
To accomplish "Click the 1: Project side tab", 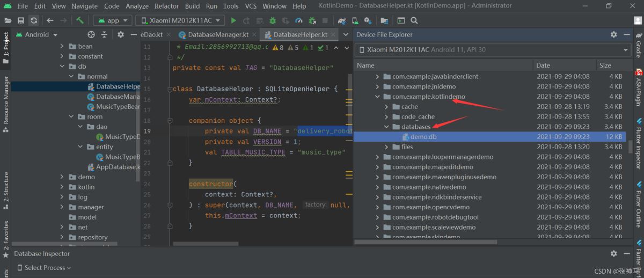I will click(x=5, y=47).
